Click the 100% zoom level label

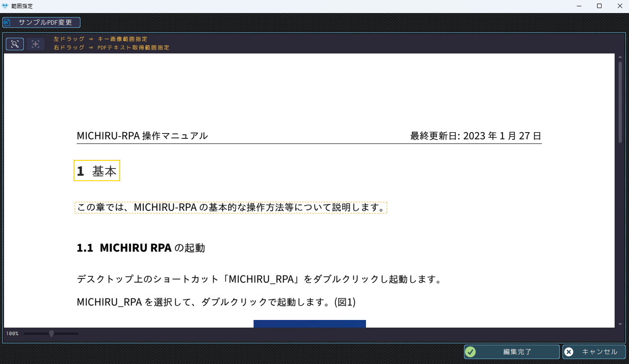[12, 333]
